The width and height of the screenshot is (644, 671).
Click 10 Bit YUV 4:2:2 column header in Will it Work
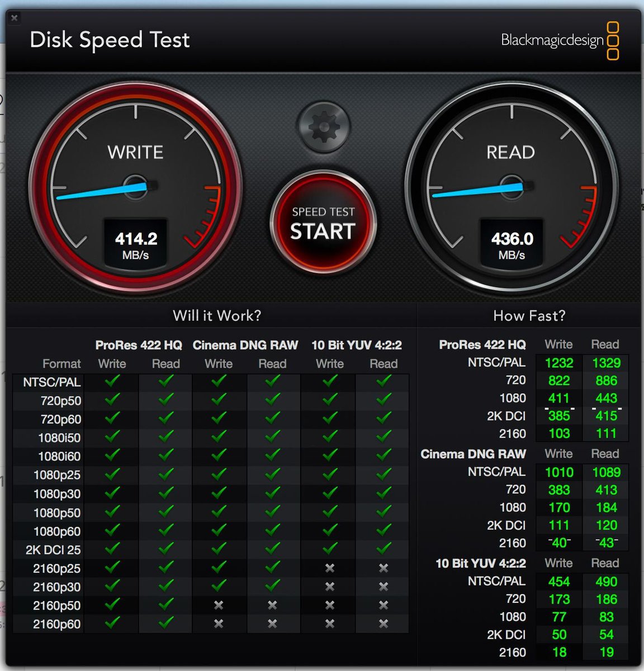pyautogui.click(x=357, y=345)
